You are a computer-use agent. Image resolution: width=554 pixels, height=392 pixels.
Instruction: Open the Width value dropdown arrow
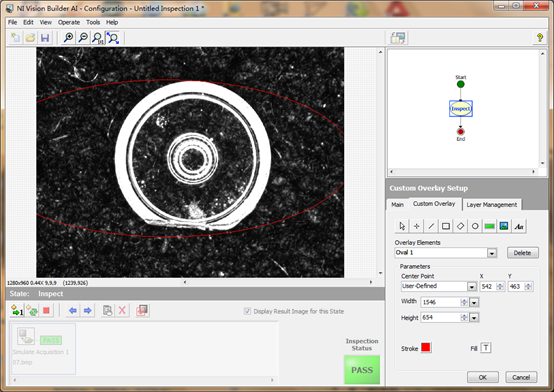474,302
